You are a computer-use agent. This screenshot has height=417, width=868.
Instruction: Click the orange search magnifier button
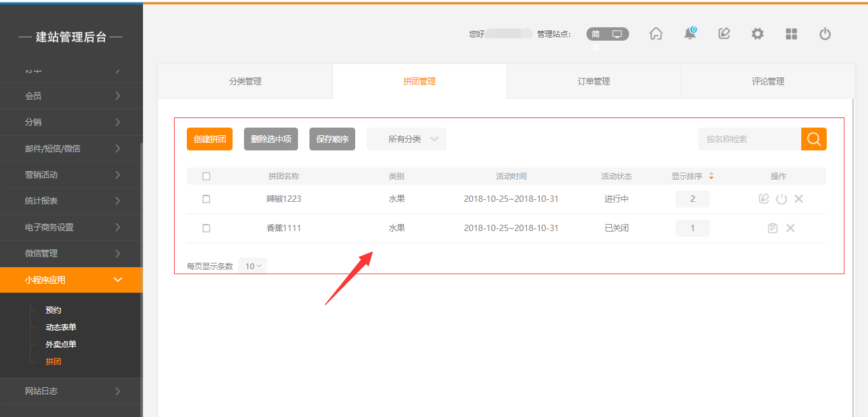[x=813, y=139]
